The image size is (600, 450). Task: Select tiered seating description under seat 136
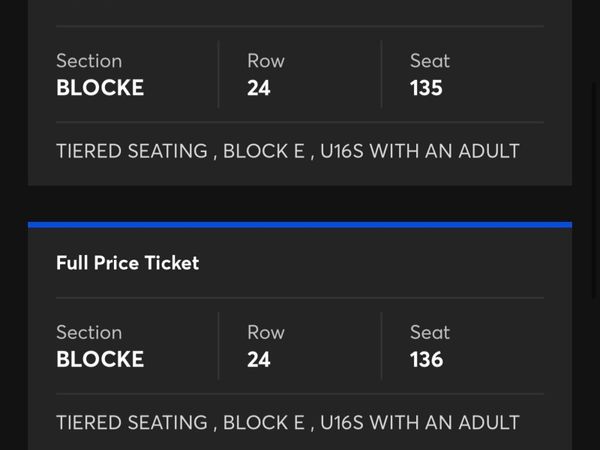pos(131,423)
